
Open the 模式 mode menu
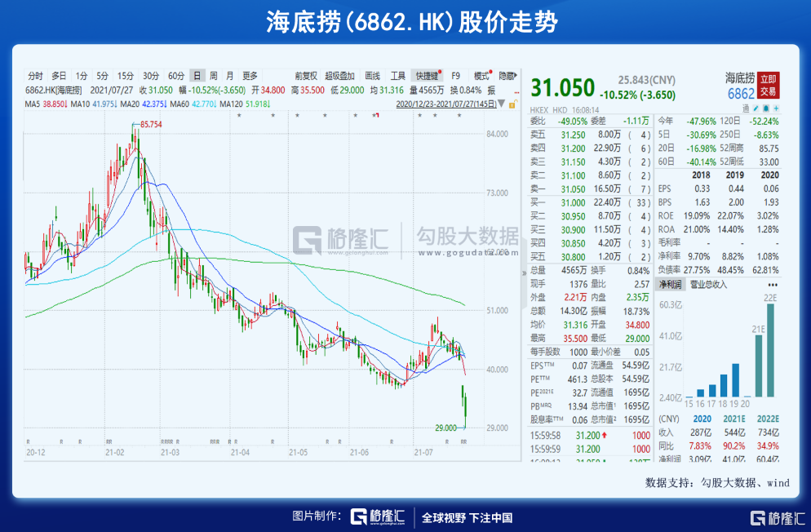point(481,76)
